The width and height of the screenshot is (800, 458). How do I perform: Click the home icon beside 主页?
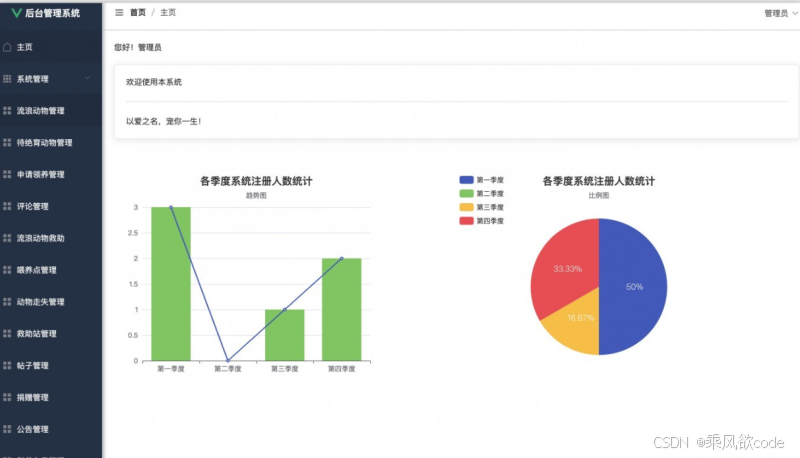[7, 47]
